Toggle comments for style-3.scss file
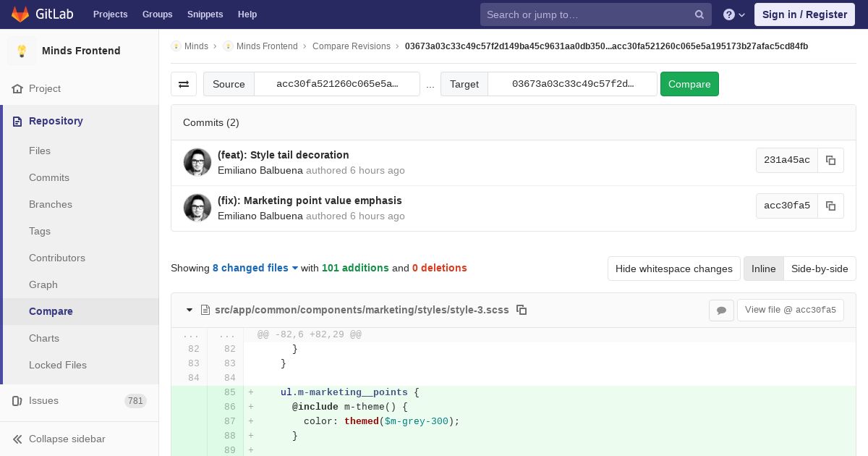This screenshot has height=456, width=868. point(721,310)
